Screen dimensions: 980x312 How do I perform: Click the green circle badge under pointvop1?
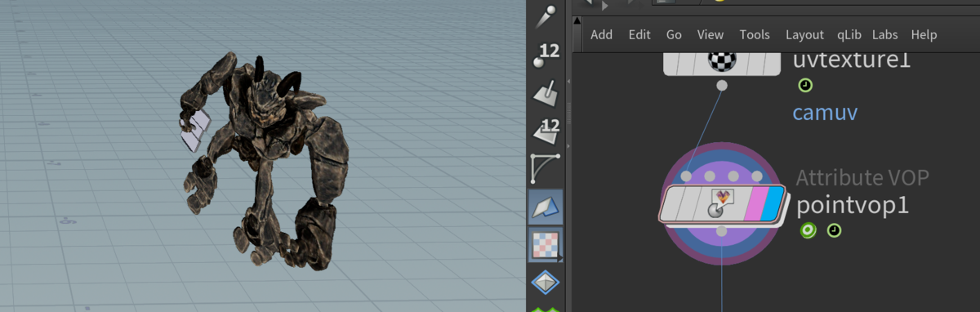click(808, 231)
